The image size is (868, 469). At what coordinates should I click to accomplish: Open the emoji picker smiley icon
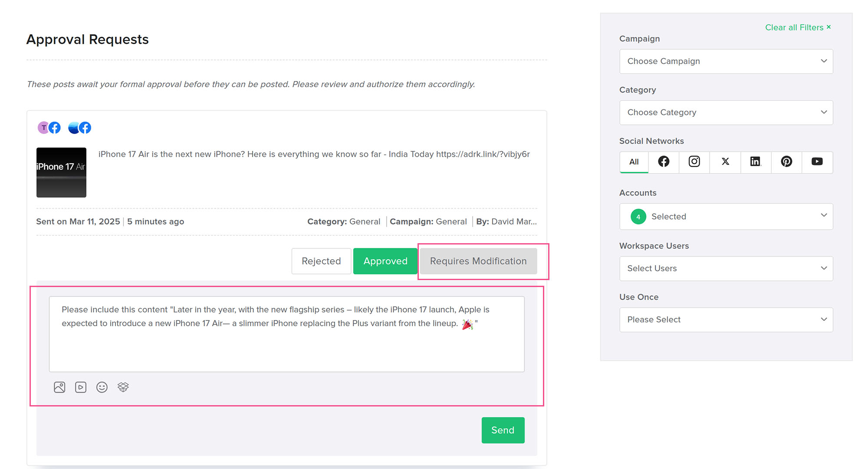tap(102, 387)
